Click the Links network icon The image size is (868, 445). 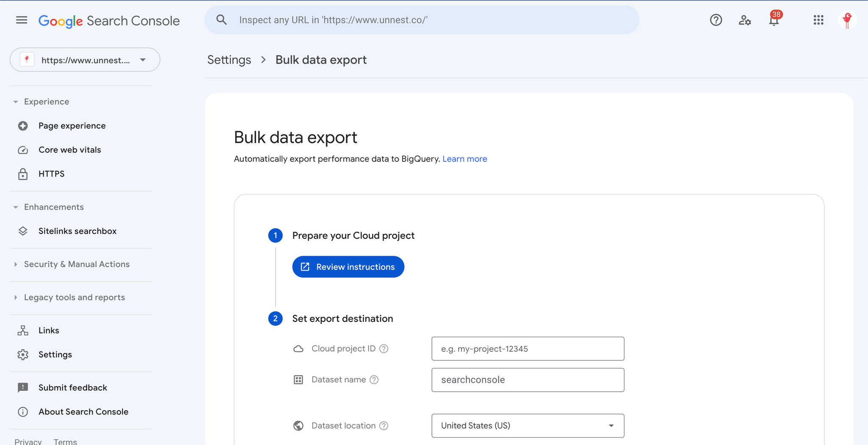(x=23, y=331)
